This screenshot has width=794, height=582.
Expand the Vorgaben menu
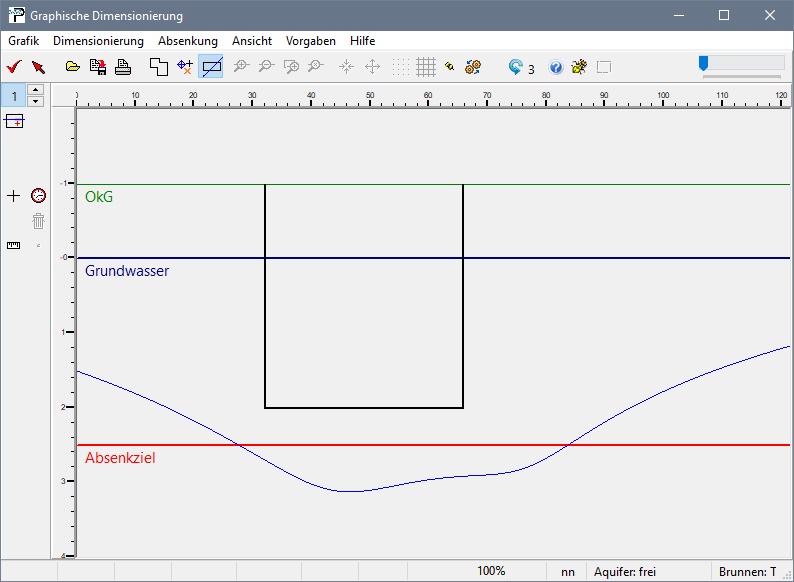tap(310, 41)
